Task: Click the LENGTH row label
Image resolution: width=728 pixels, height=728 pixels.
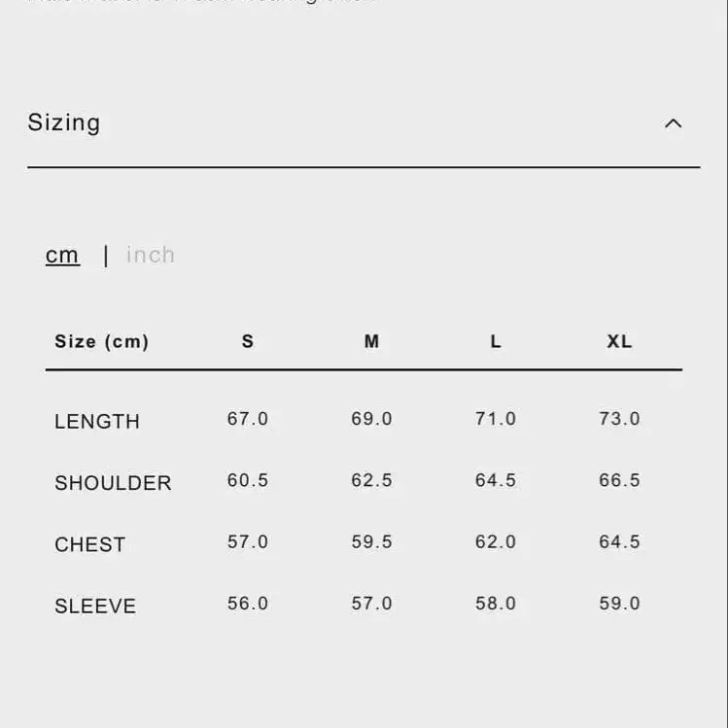Action: [97, 422]
